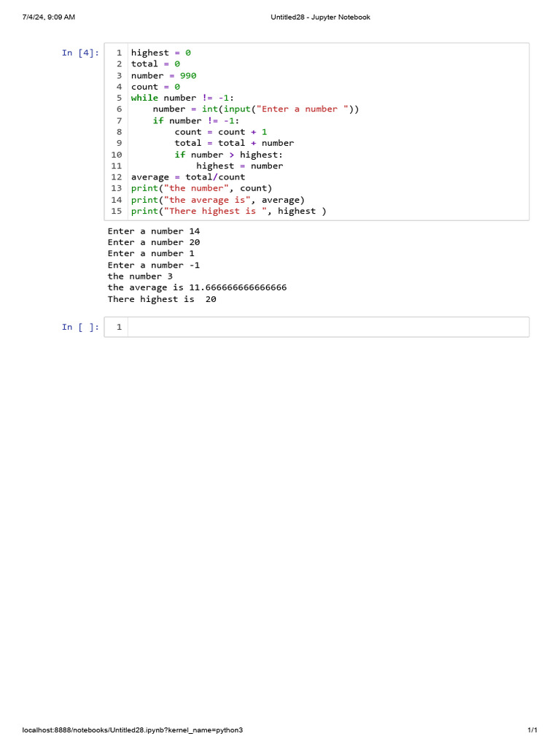Click the empty code cell input area
Viewport: 560px width, 747px height.
[x=328, y=327]
